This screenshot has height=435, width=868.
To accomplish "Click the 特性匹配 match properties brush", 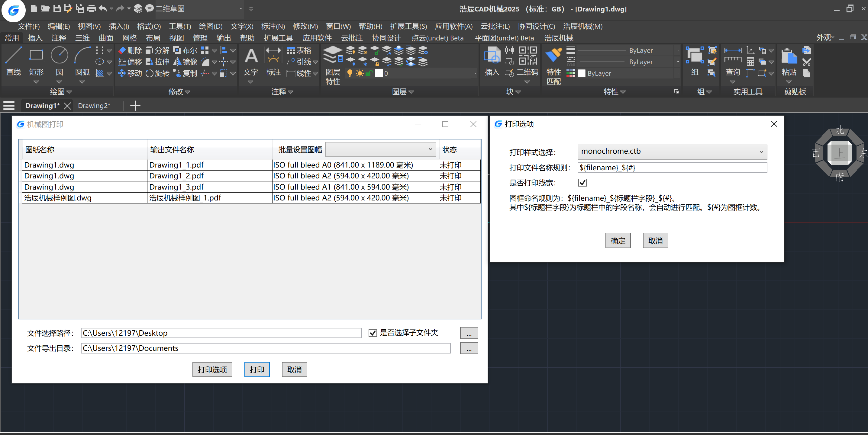I will pos(553,56).
